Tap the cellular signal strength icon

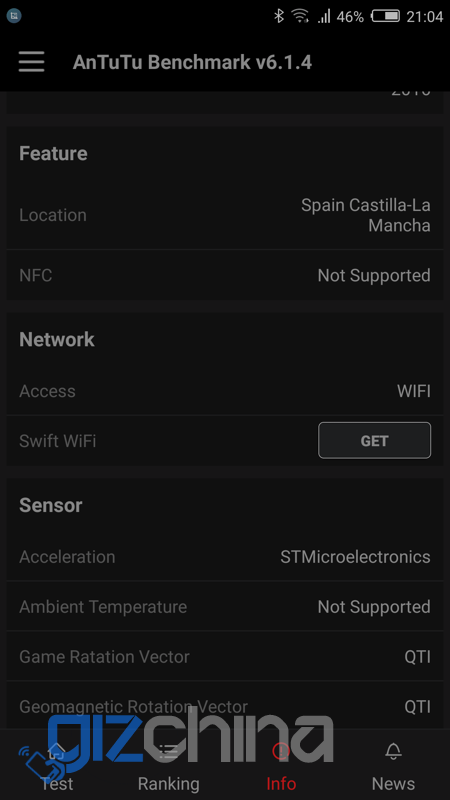pos(324,17)
